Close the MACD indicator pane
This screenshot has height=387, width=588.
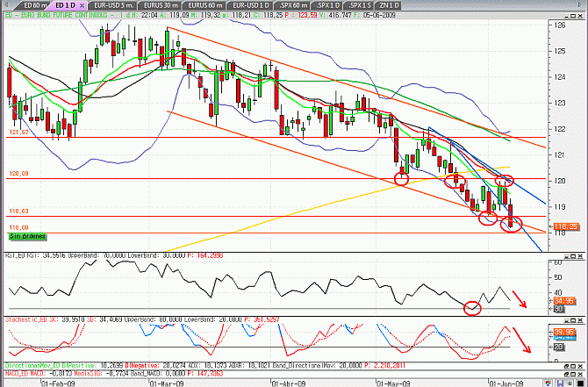pos(580,374)
